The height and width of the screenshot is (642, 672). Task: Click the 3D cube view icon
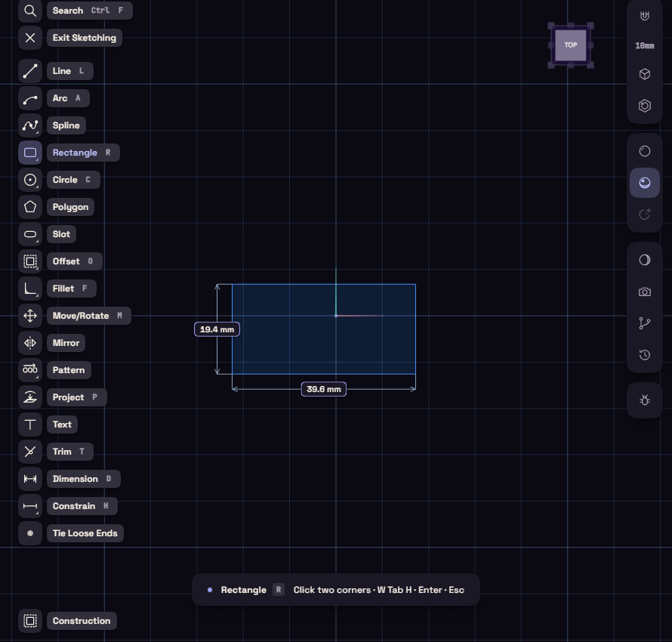645,74
